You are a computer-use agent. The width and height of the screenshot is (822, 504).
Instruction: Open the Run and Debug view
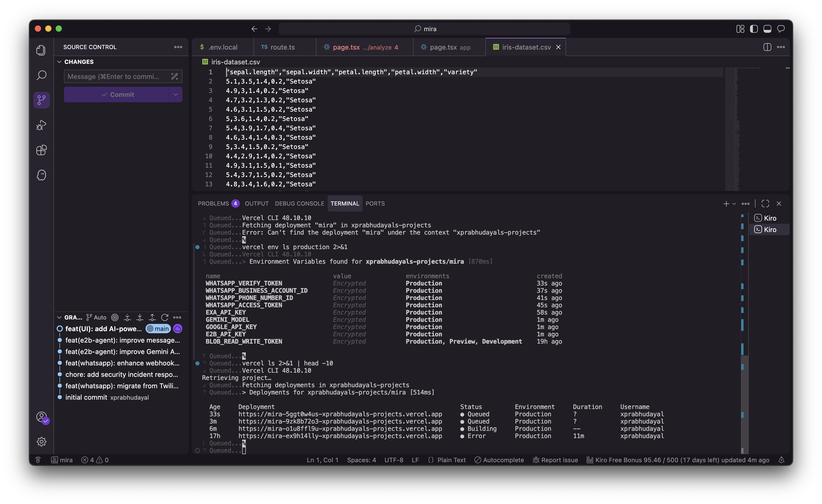41,125
